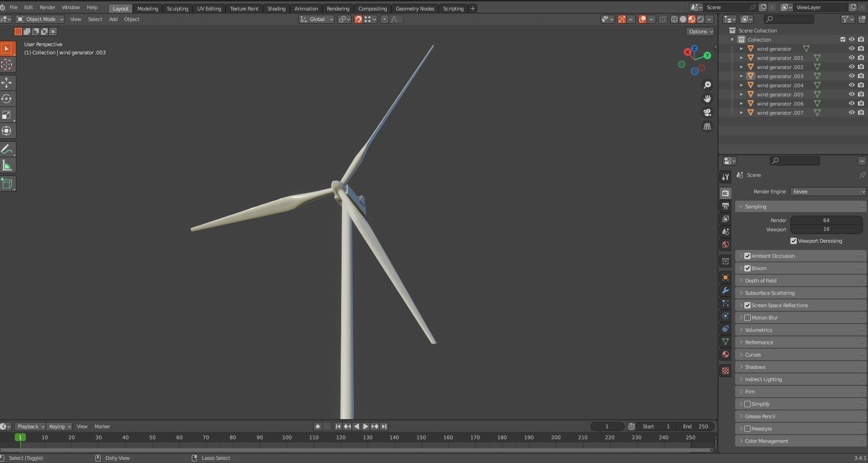The height and width of the screenshot is (463, 868).
Task: Enable Motion Blur checkbox
Action: point(747,318)
